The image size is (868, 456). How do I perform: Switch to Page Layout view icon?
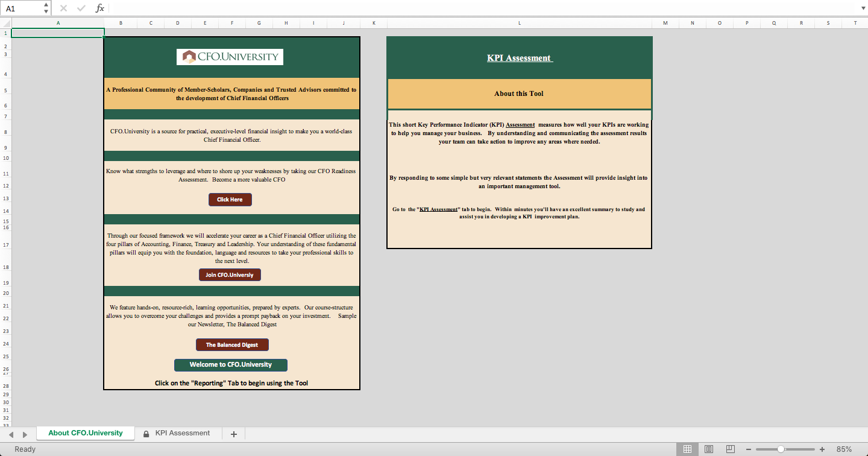click(x=709, y=449)
